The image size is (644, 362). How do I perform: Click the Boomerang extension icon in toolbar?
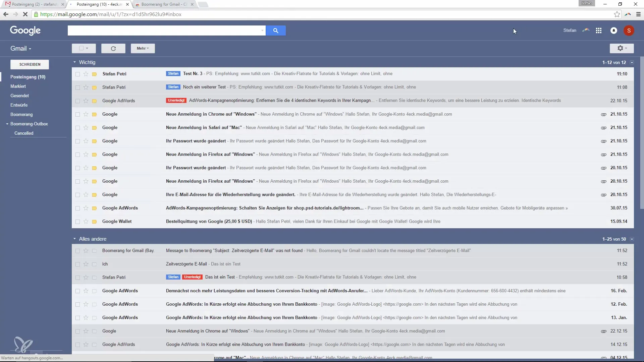[x=628, y=14]
